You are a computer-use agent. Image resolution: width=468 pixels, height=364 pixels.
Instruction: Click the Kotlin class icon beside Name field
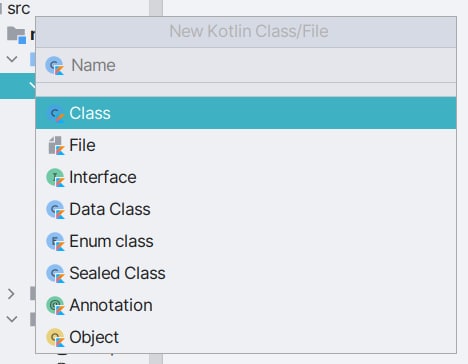(x=55, y=66)
